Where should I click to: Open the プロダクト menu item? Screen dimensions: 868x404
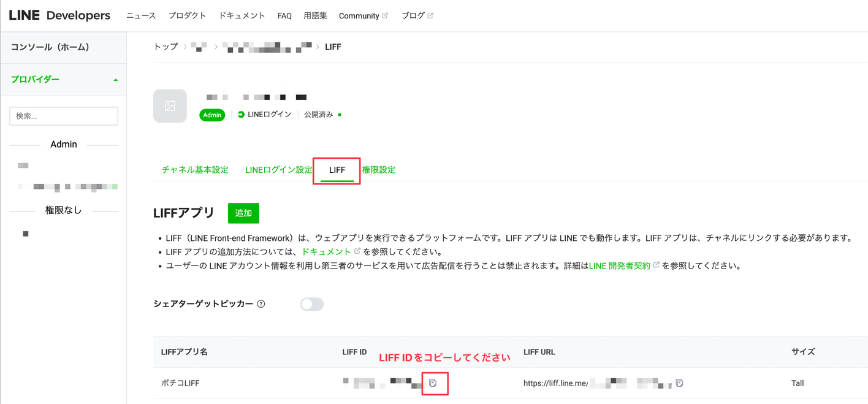point(188,16)
